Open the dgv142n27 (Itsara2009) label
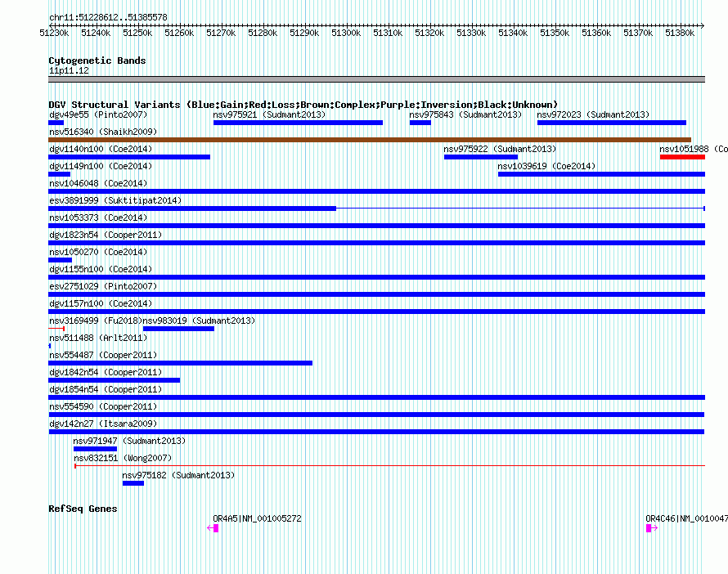The width and height of the screenshot is (728, 574). pos(103,424)
